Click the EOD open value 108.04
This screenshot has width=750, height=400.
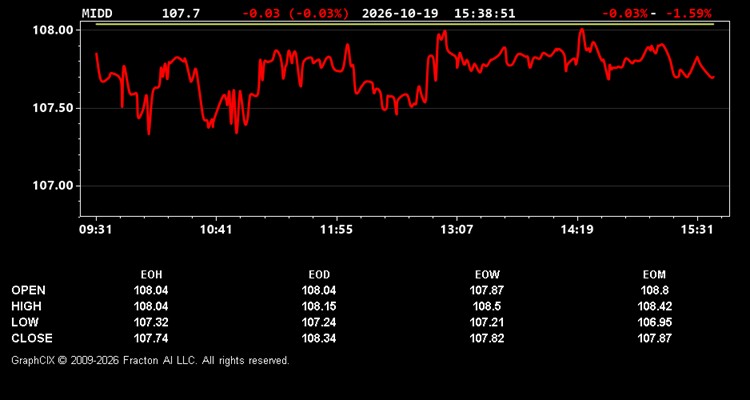coord(319,290)
